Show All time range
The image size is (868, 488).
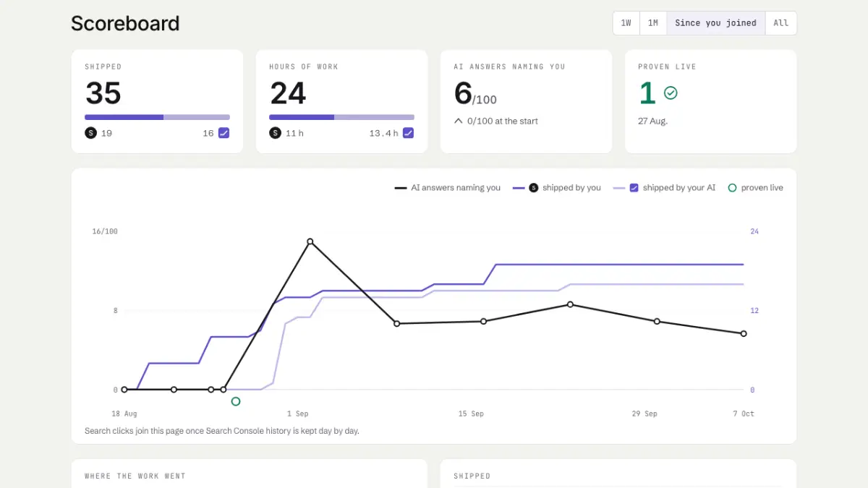coord(780,23)
